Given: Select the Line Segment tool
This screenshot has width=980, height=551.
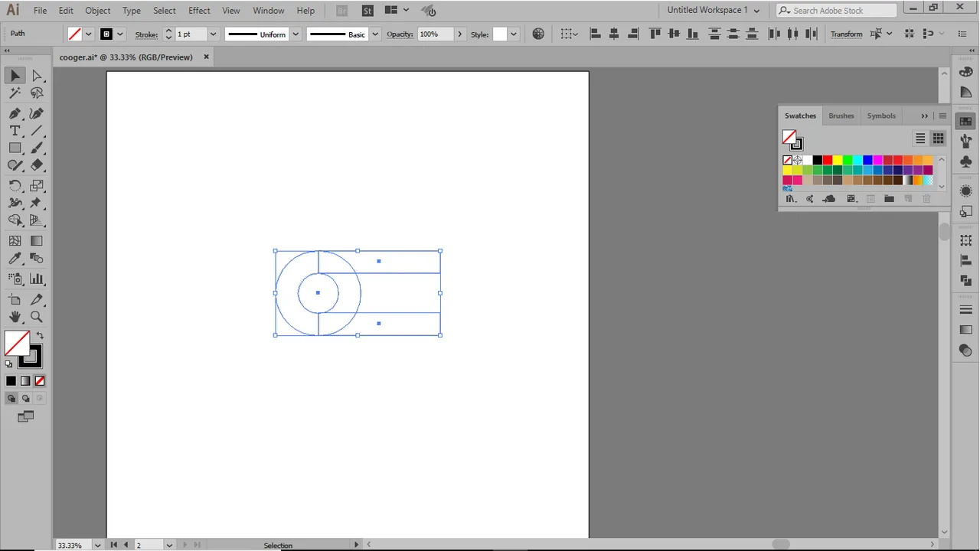Looking at the screenshot, I should pos(37,131).
